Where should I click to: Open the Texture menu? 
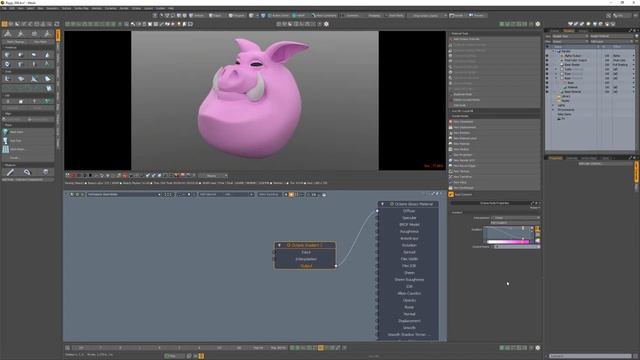pyautogui.click(x=66, y=8)
